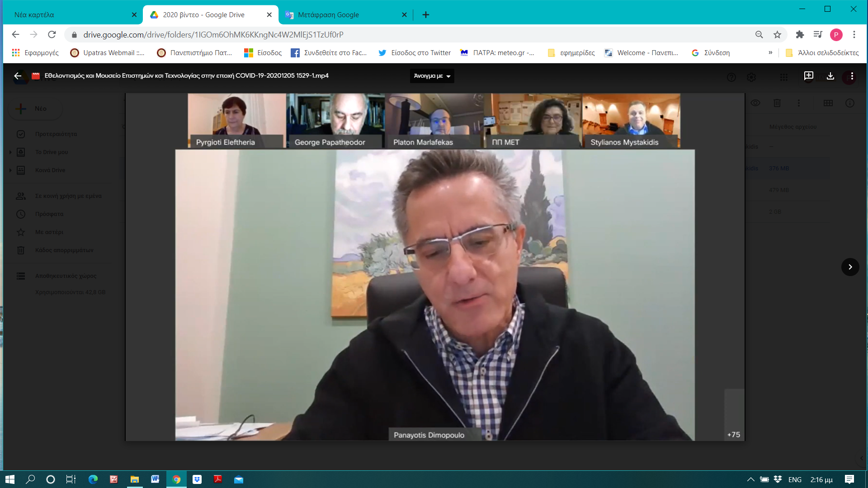Navigate forward in Chrome
868x488 pixels.
[33, 34]
